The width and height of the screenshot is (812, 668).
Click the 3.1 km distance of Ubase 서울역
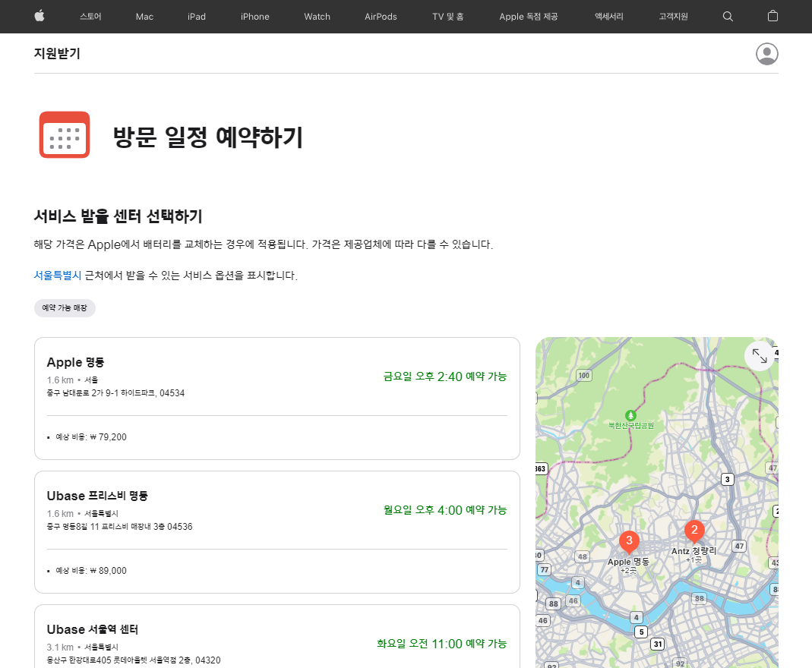pos(60,648)
